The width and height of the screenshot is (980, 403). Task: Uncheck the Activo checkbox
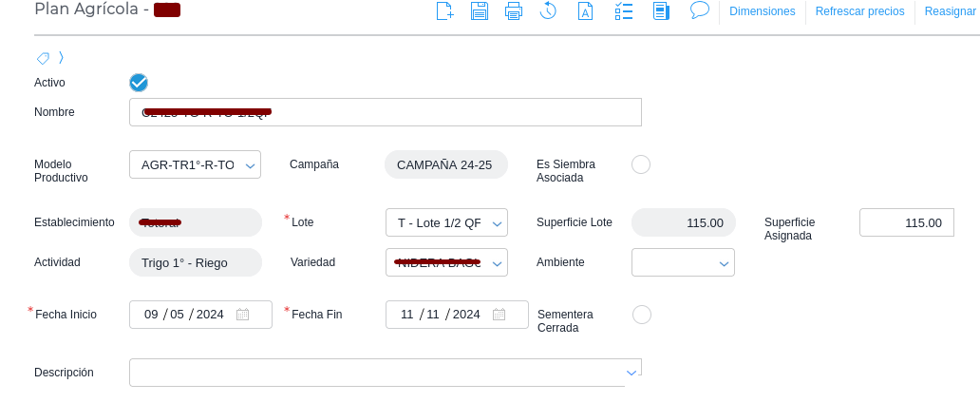point(139,83)
